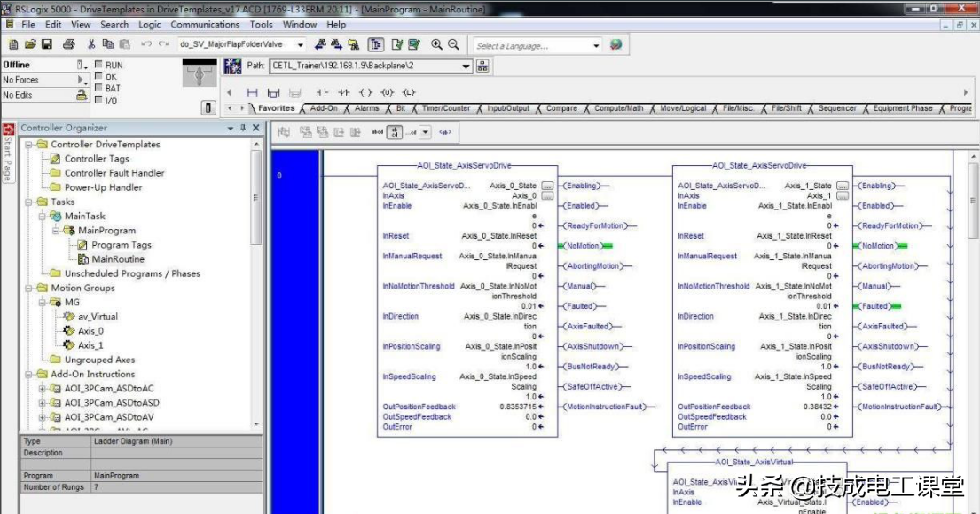
Task: Insert a Branch element from toolbar
Action: pos(273,92)
